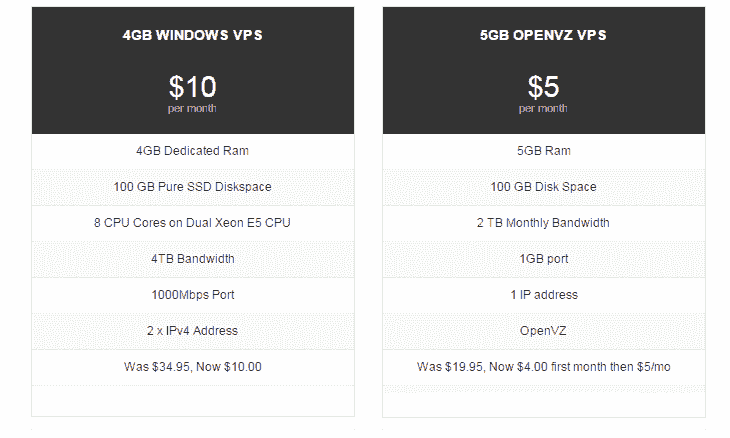Viewport: 730px width, 438px height.
Task: Click the 2 TB Monthly Bandwidth row
Action: 544,223
